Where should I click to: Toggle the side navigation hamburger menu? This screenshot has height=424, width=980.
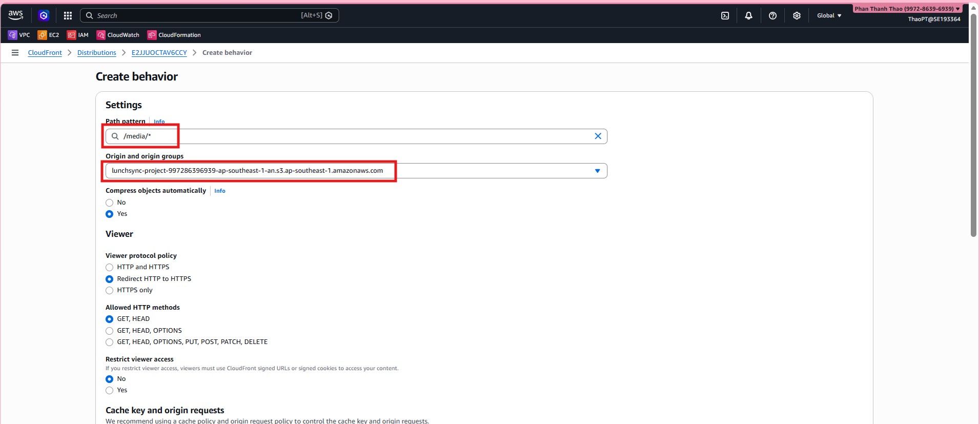coord(15,53)
